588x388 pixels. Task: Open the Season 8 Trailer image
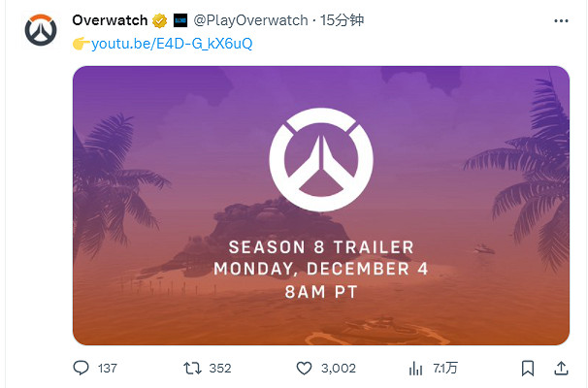tap(320, 205)
